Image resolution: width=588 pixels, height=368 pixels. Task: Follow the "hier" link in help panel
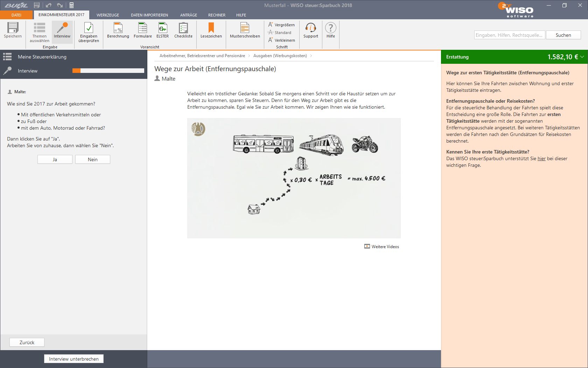[541, 159]
